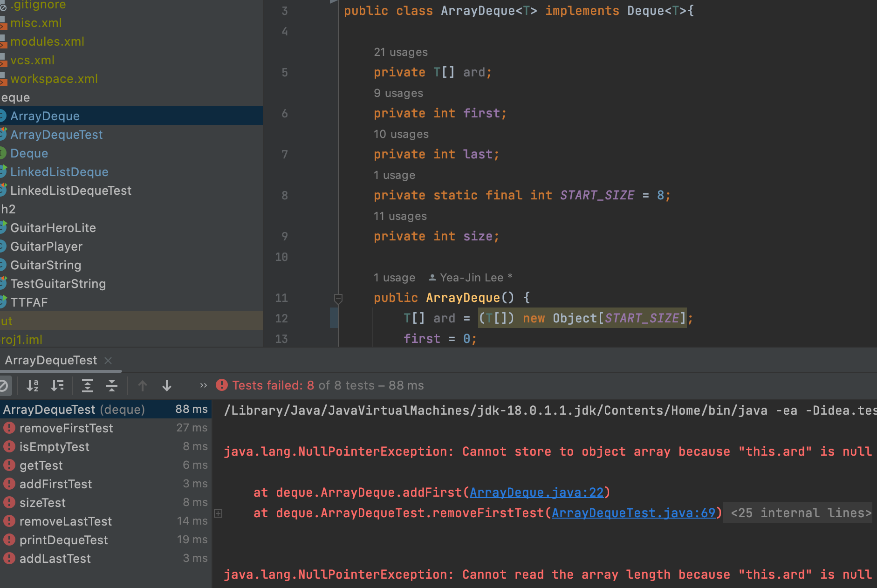877x588 pixels.
Task: Show more test toolbar actions
Action: tap(203, 385)
